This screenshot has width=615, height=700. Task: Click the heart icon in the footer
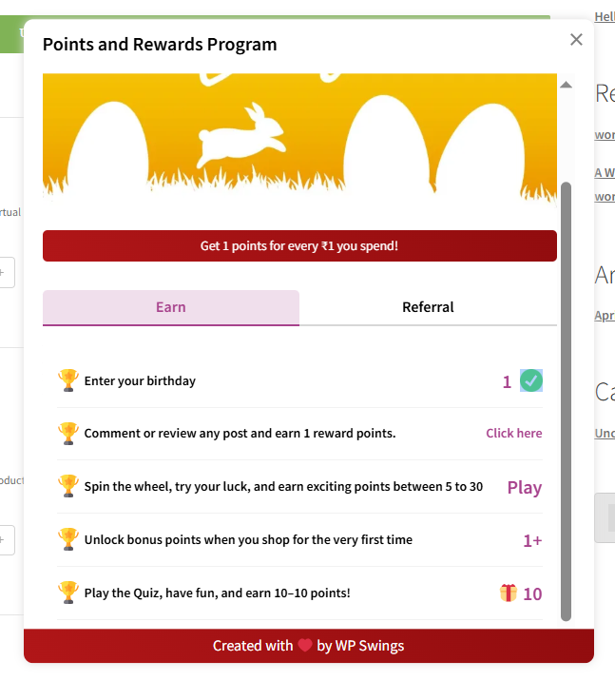tap(305, 646)
